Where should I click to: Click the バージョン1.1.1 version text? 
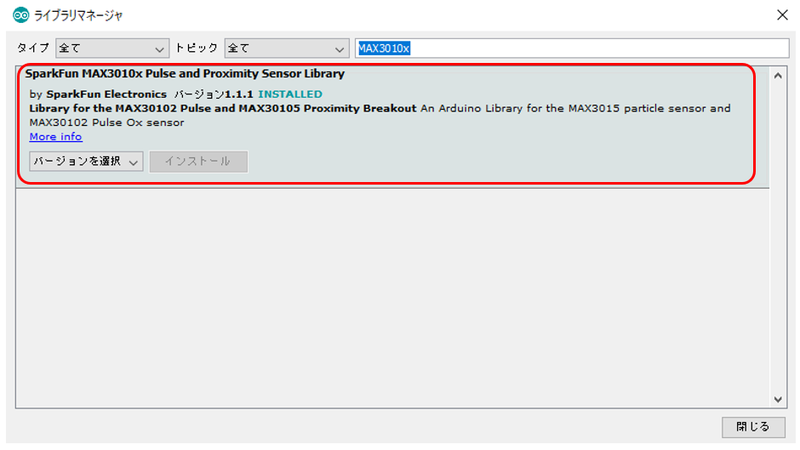click(213, 94)
